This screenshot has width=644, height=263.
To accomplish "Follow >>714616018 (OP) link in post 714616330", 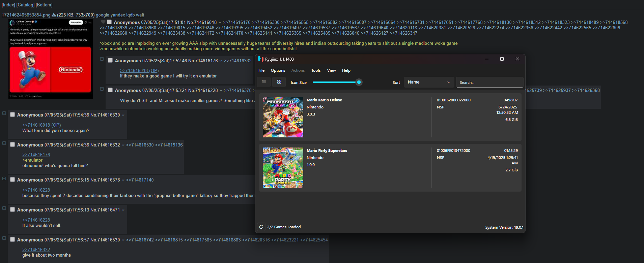I will (41, 125).
